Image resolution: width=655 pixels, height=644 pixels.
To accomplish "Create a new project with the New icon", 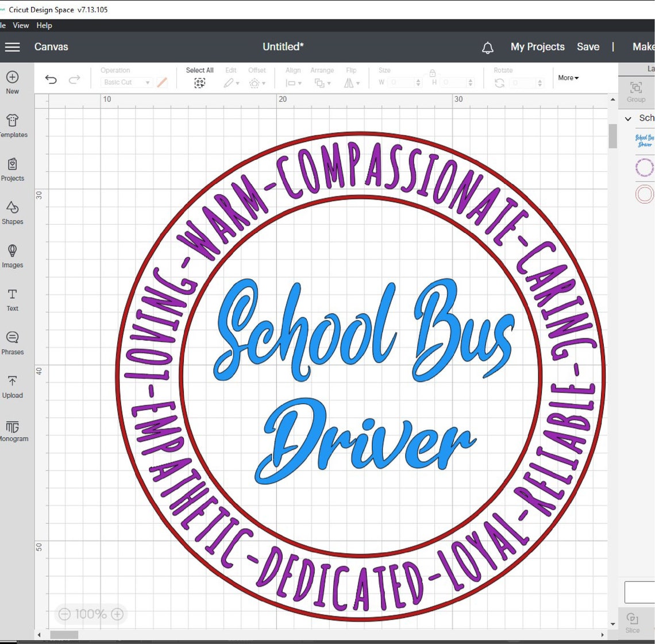I will (12, 80).
